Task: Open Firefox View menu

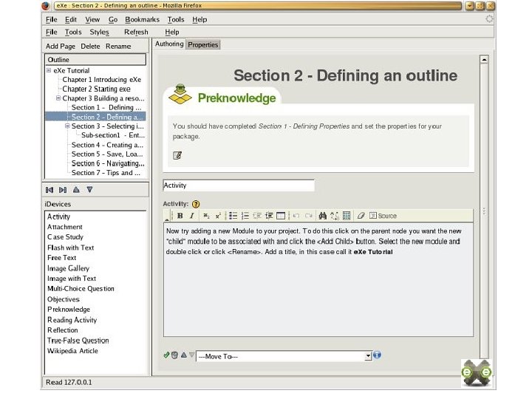Action: pyautogui.click(x=92, y=20)
